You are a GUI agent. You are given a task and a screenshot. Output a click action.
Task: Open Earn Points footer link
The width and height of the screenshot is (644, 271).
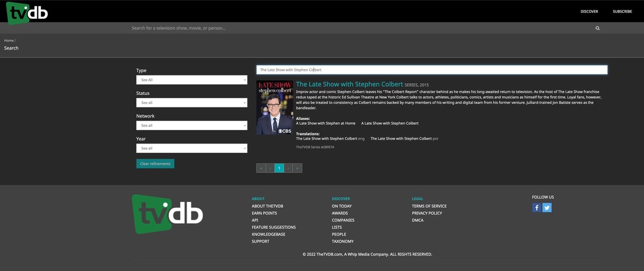(264, 213)
